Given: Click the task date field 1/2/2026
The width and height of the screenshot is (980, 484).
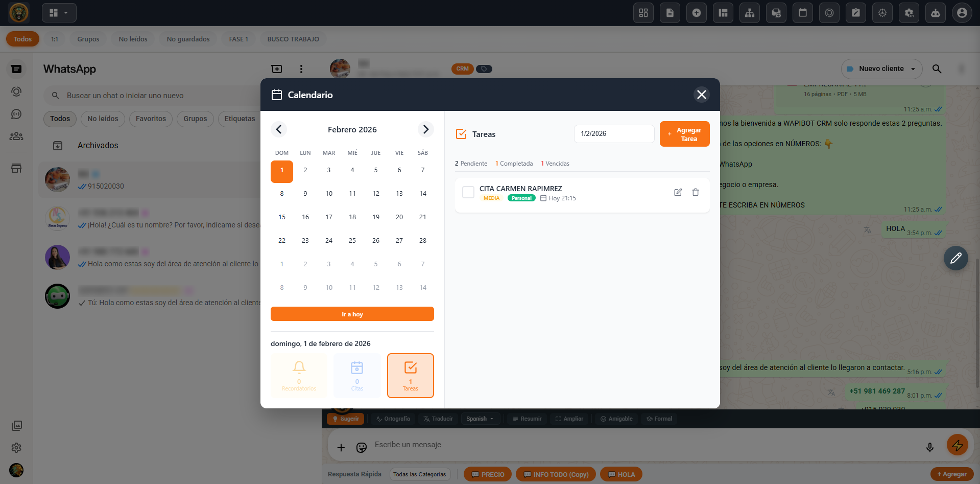Looking at the screenshot, I should [614, 134].
